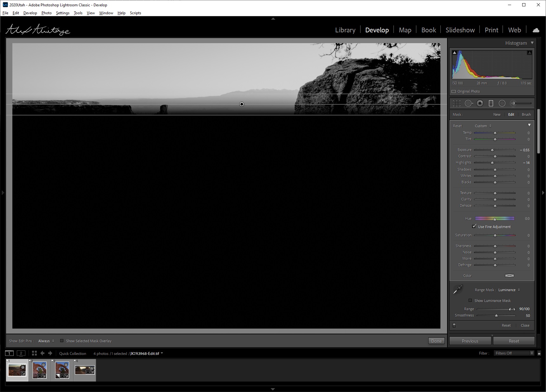Click the Exposure slider handle
Viewport: 546px width, 392px height.
click(x=492, y=150)
